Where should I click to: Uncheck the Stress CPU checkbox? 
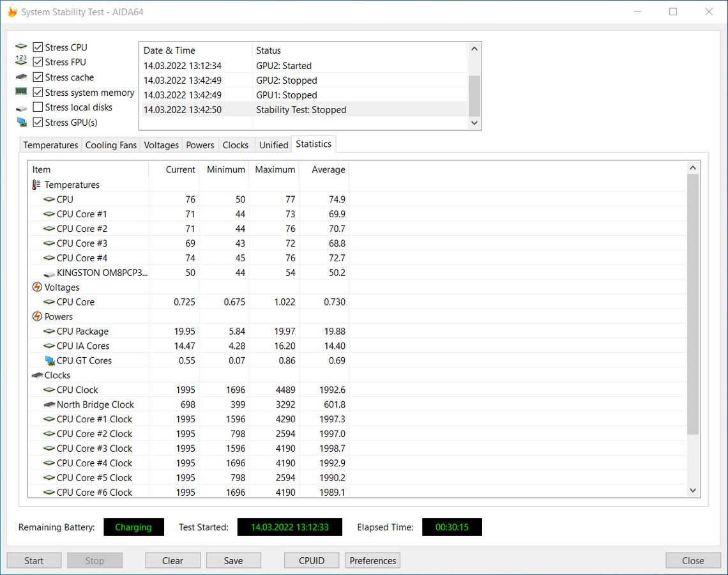pos(38,47)
